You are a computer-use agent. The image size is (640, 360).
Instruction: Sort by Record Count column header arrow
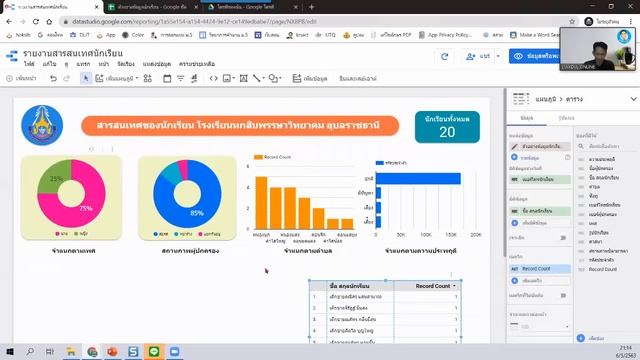click(454, 286)
